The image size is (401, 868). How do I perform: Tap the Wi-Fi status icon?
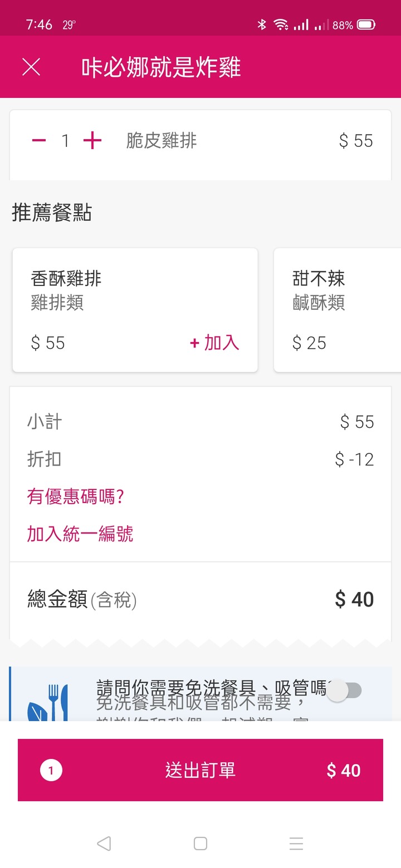281,24
